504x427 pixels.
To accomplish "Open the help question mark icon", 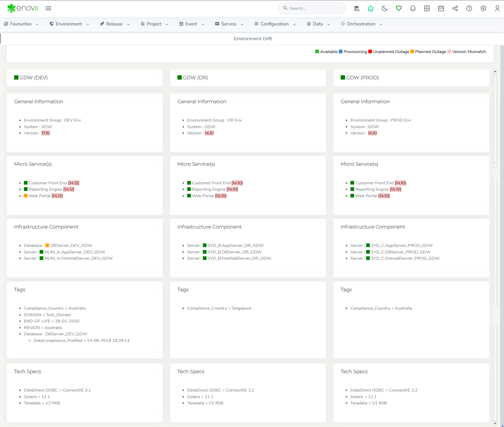I will 469,8.
